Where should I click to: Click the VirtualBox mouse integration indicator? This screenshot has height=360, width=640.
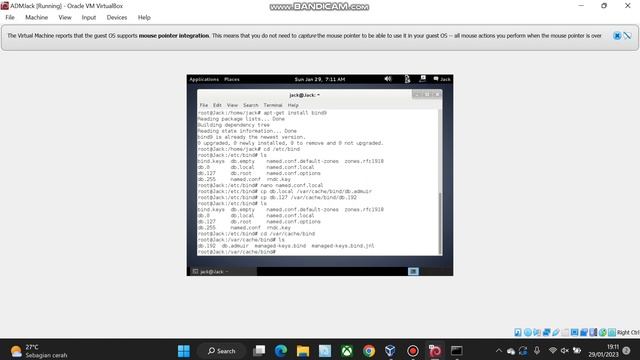pyautogui.click(x=602, y=333)
